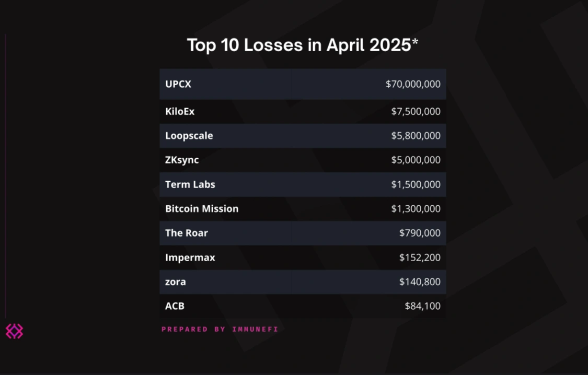The height and width of the screenshot is (375, 588).
Task: Click the UPCX row label
Action: tap(178, 84)
